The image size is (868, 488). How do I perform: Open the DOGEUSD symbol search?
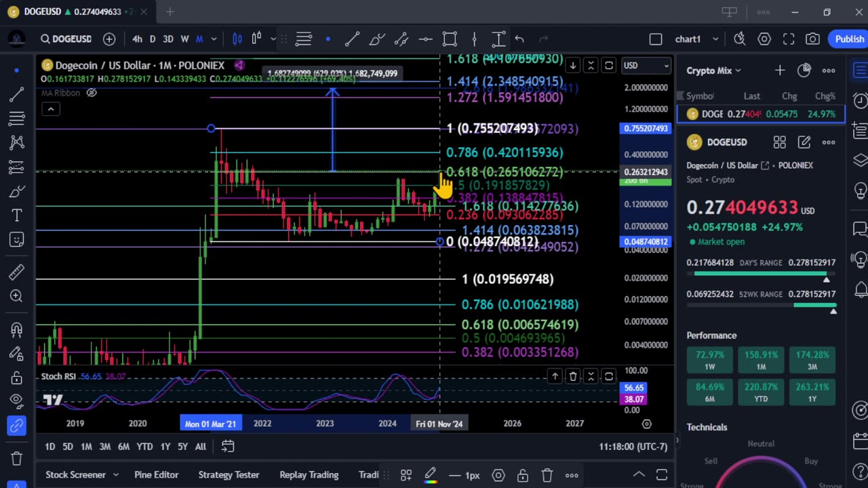coord(66,39)
